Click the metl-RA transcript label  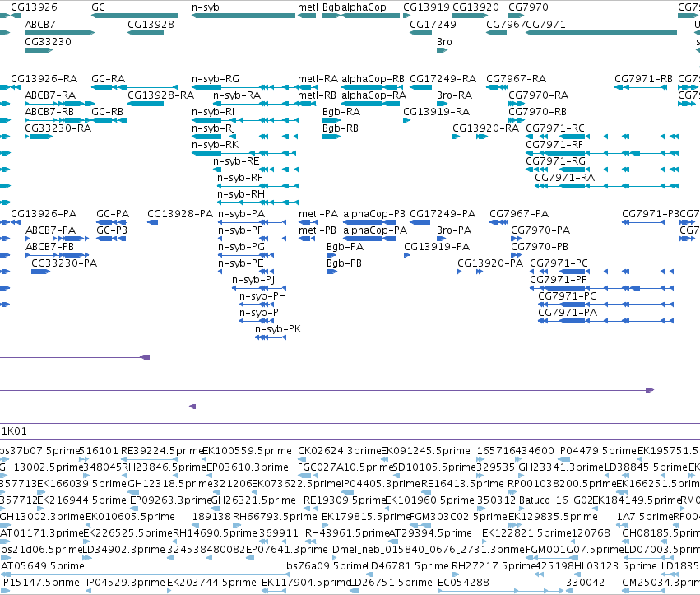click(x=318, y=79)
